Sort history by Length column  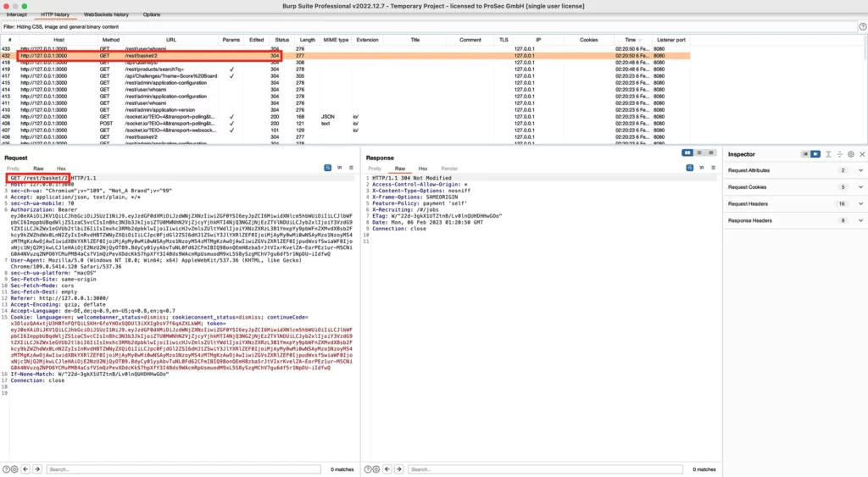[x=307, y=40]
